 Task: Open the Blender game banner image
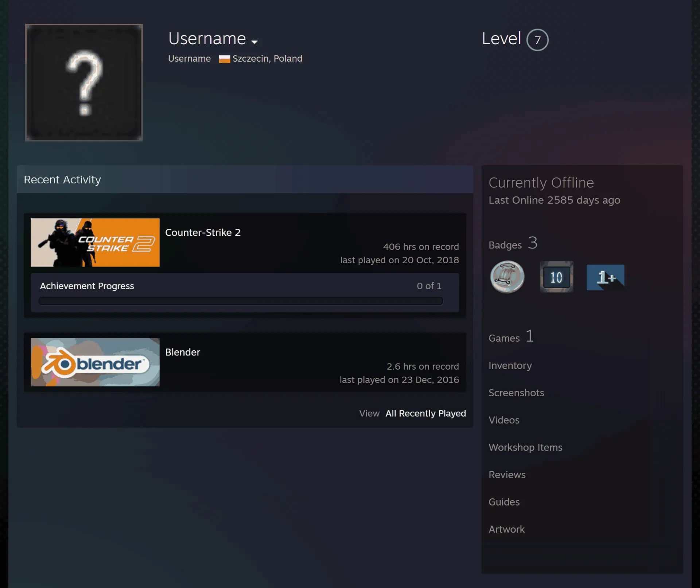click(95, 362)
